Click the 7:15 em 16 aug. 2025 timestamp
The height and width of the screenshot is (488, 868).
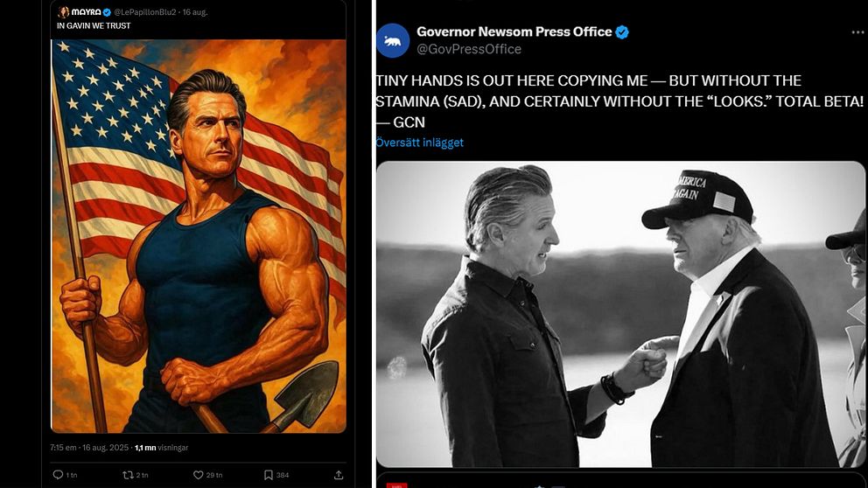pos(88,447)
